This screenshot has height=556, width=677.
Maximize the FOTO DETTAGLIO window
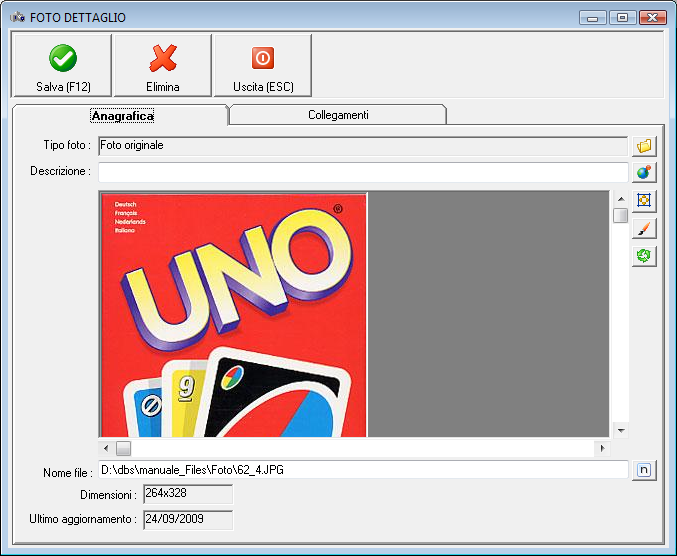(622, 18)
